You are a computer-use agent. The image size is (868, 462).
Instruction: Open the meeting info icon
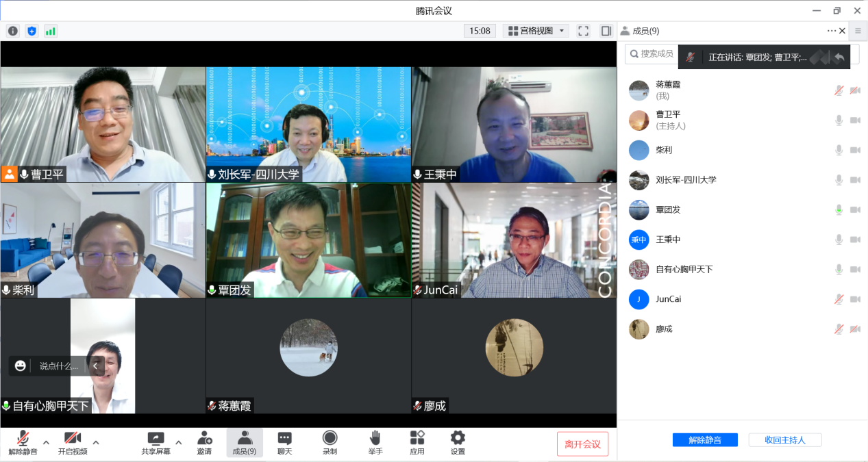point(13,31)
